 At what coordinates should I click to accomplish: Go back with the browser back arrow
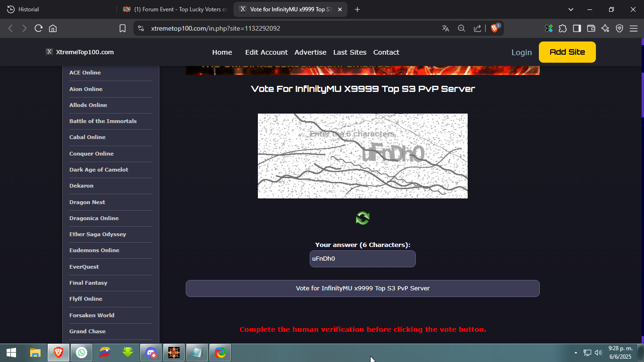(x=10, y=28)
